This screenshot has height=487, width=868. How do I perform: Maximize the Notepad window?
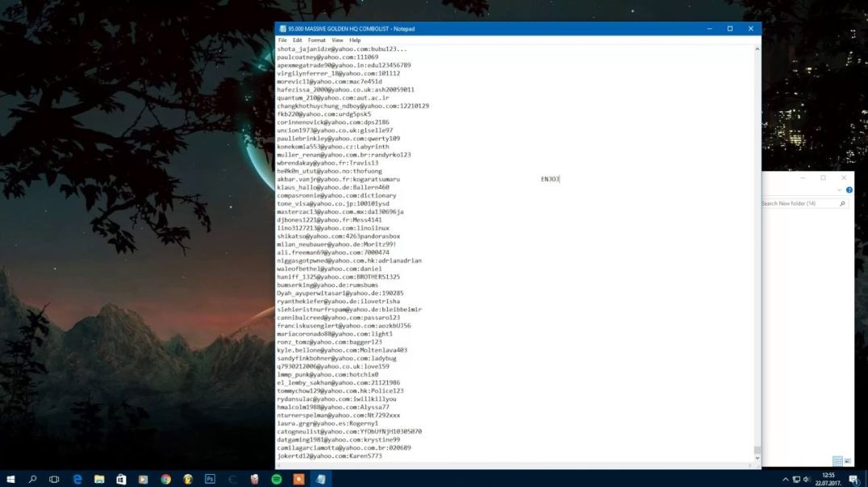point(730,29)
